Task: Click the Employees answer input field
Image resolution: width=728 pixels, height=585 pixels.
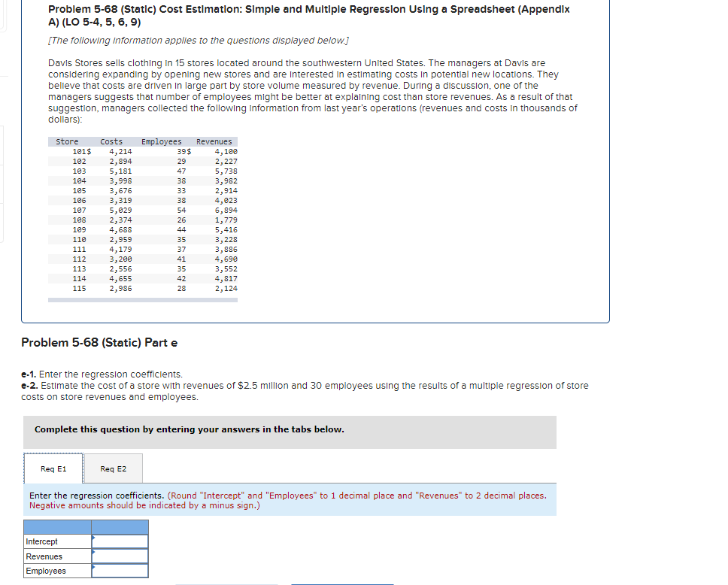Action: 120,571
